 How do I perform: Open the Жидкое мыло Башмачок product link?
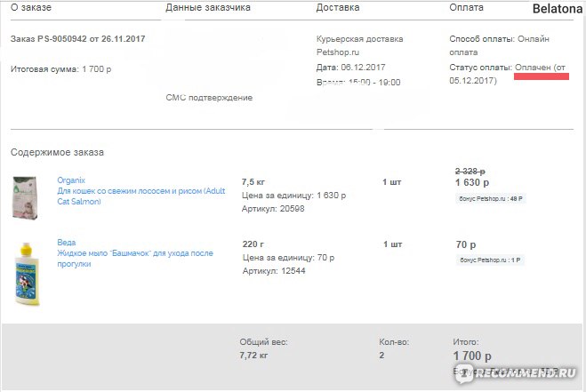tap(135, 258)
